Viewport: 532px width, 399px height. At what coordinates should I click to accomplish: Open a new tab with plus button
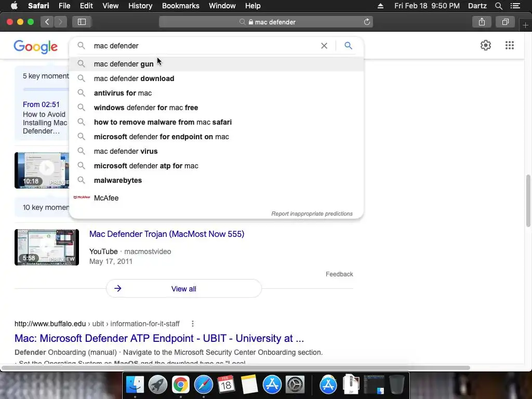pos(526,25)
